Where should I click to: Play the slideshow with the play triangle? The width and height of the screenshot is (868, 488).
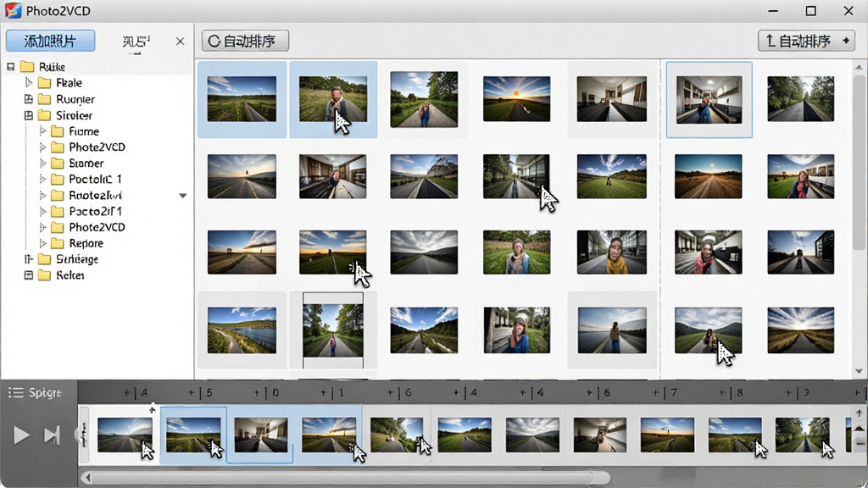click(x=21, y=435)
